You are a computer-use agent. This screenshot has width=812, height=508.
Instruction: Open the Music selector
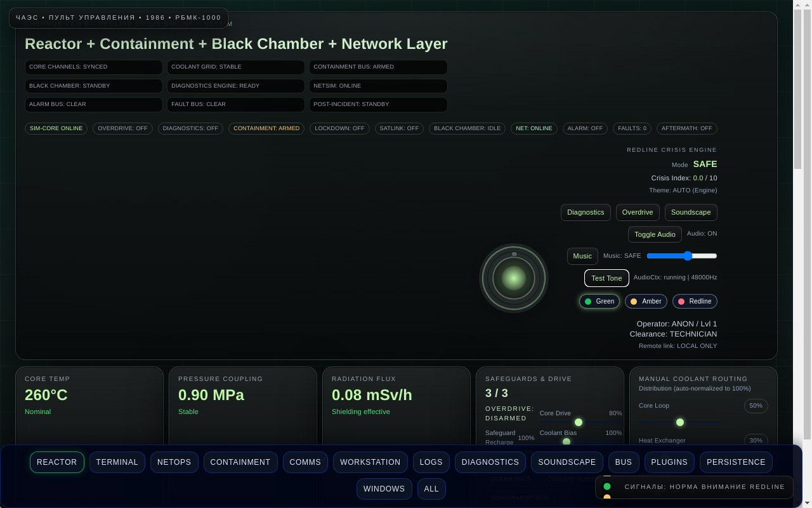[x=582, y=256]
